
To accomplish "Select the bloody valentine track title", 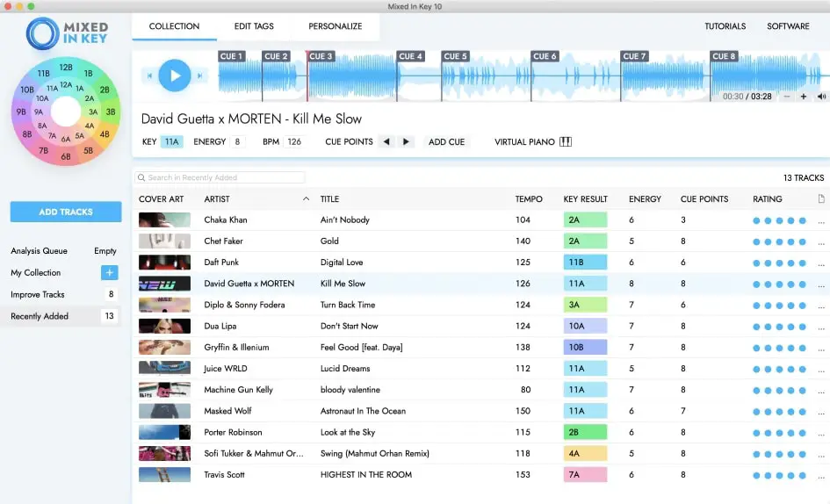I will coord(350,390).
